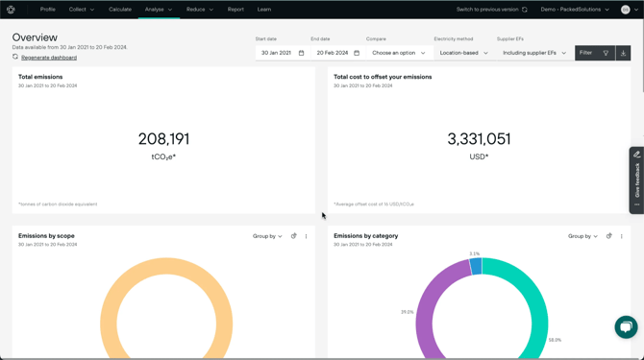Click the regenerate dashboard refresh icon
644x360 pixels.
click(15, 57)
